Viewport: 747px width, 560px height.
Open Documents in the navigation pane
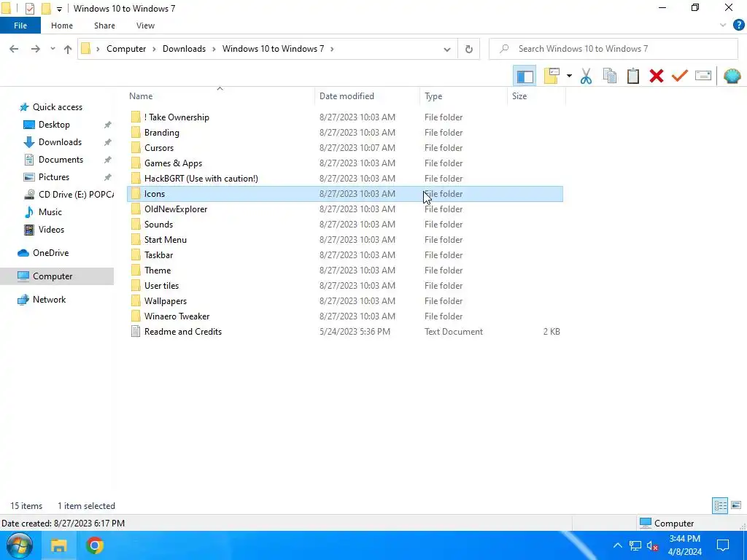tap(61, 160)
